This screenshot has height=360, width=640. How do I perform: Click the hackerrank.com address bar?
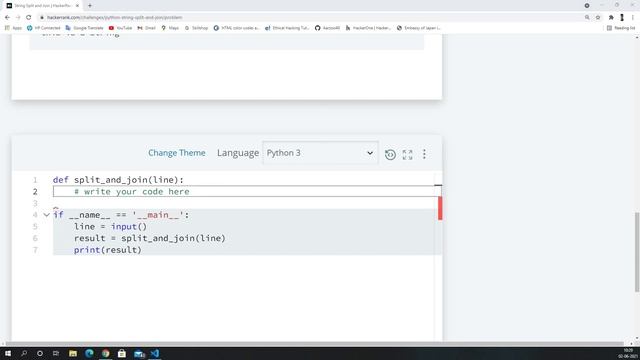(310, 18)
